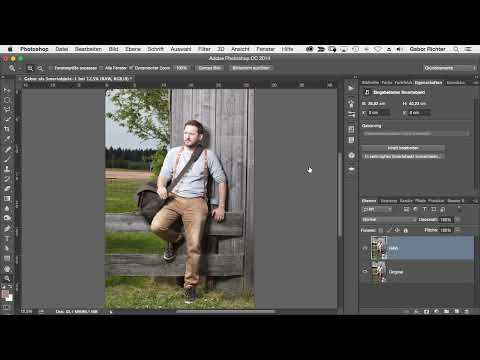Select the History Brush tool
Screen dimensions: 480x360
click(x=7, y=179)
